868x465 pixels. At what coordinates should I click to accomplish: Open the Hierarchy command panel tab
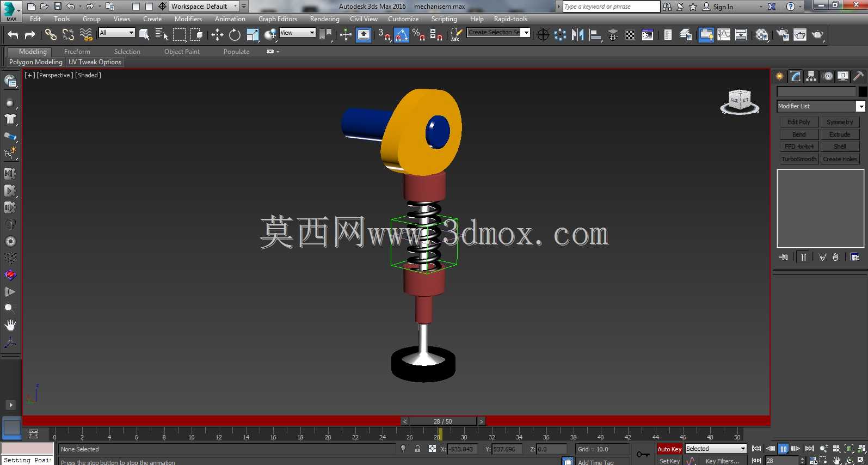point(811,76)
